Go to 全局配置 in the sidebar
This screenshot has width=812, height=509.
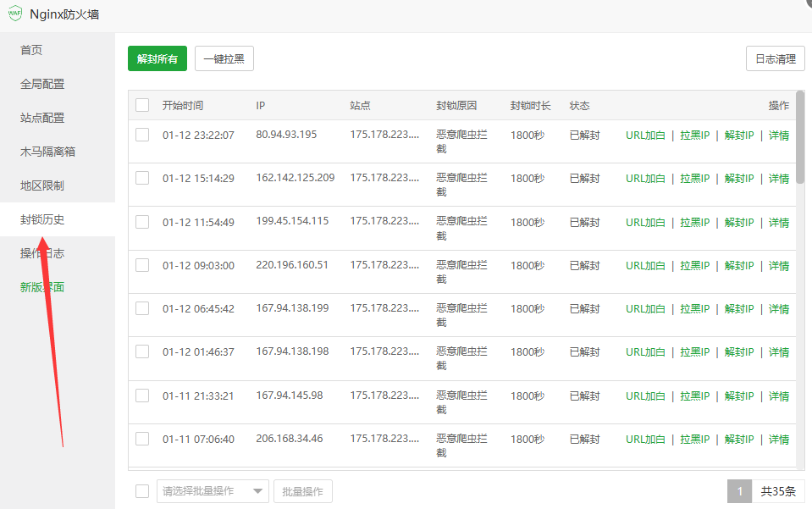click(42, 84)
